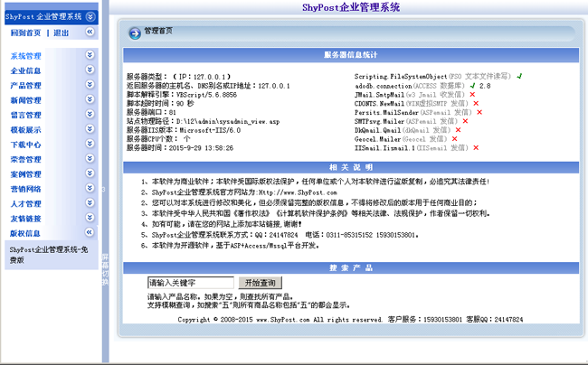Open the 产品管理 menu item
Viewport: 588px width, 365px height.
tap(26, 86)
